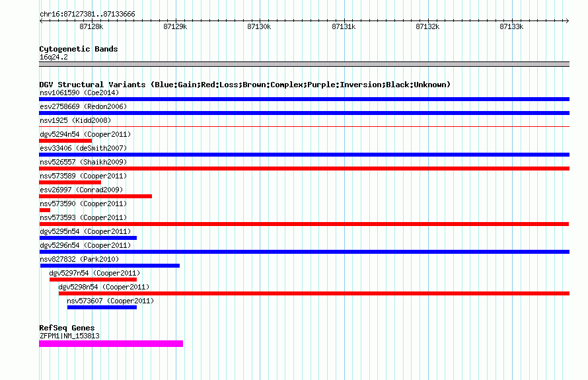
Task: Click the dgv5298n54 (Cooper2011) label
Action: point(104,287)
